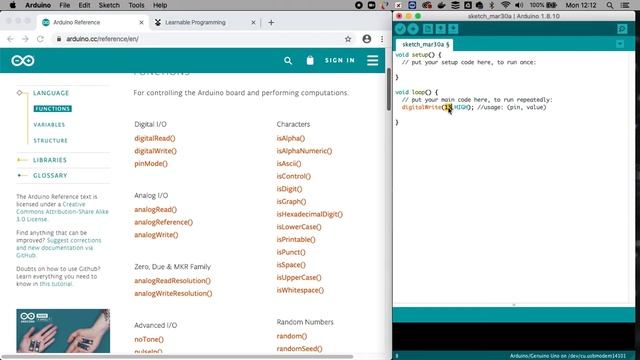The height and width of the screenshot is (360, 640).
Task: Open the digitalRead() reference link
Action: click(x=155, y=138)
